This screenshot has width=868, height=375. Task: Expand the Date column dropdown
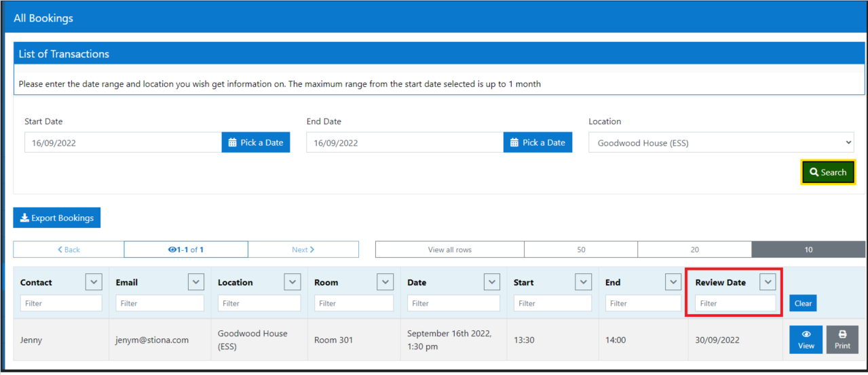point(492,282)
